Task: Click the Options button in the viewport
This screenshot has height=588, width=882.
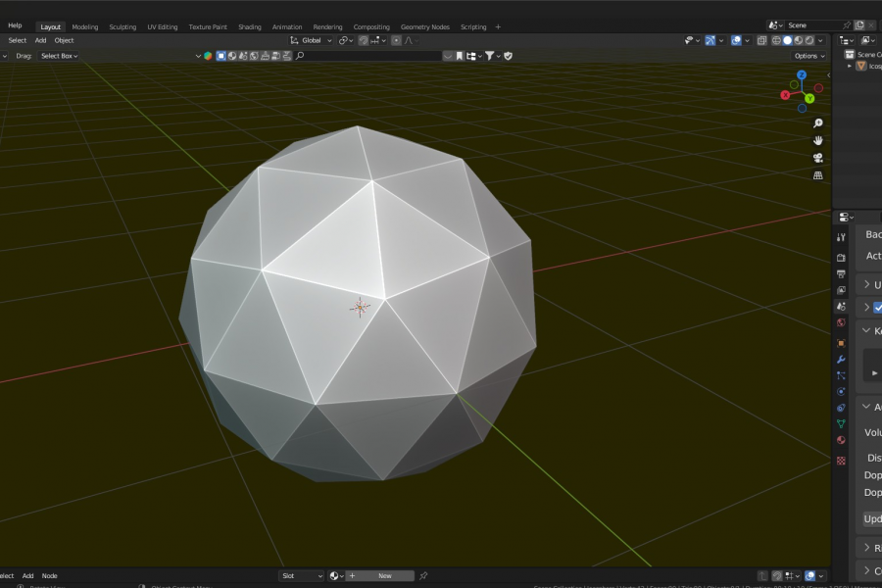Action: pos(809,56)
